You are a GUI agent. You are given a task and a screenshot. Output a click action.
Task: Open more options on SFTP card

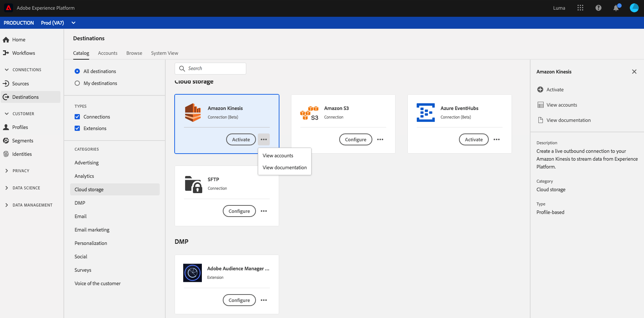tap(264, 211)
